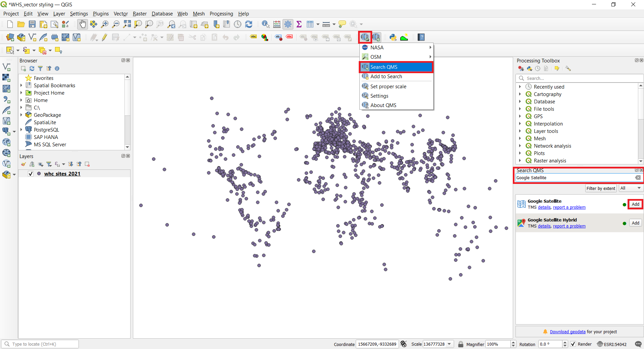Screen dimensions: 644x349
Task: Click the Help question mark icon
Action: click(x=421, y=37)
